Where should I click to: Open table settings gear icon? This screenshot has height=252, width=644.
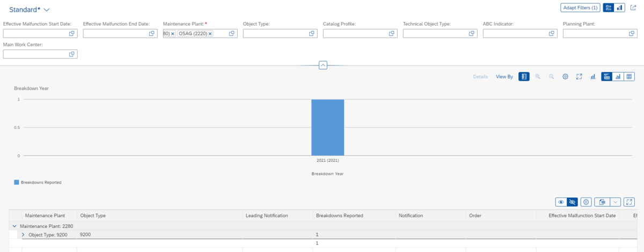586,202
